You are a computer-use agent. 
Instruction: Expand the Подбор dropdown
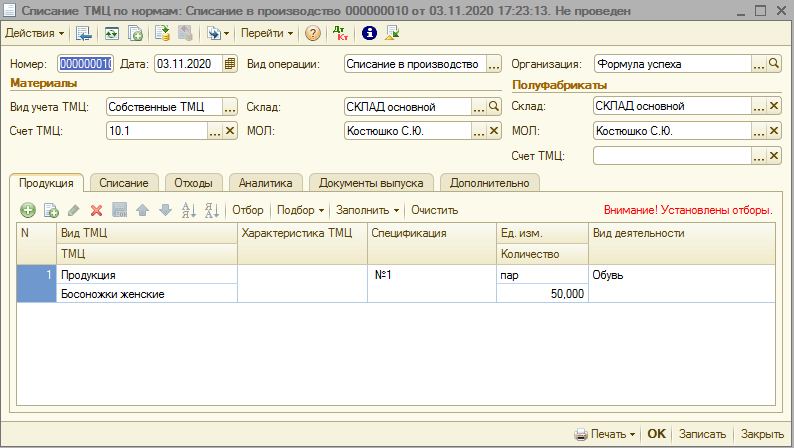[x=300, y=210]
